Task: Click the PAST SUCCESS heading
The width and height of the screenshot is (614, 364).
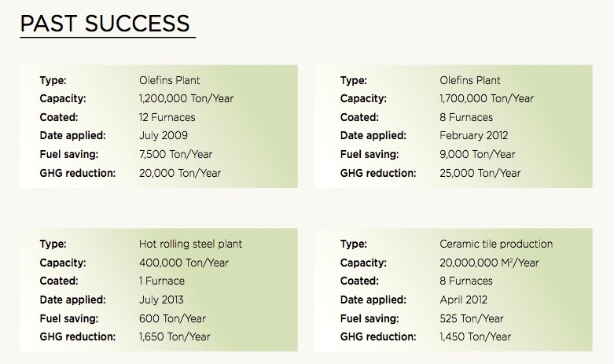Action: pyautogui.click(x=105, y=24)
